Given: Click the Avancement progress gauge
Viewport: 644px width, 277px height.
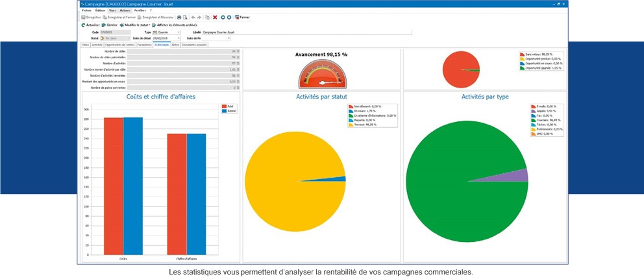Looking at the screenshot, I should click(321, 75).
